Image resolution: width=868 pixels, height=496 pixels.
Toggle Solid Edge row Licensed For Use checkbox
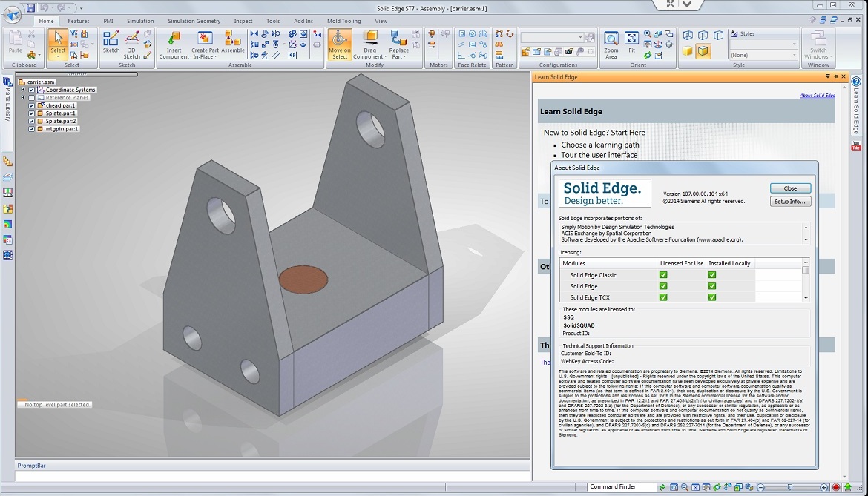(663, 286)
